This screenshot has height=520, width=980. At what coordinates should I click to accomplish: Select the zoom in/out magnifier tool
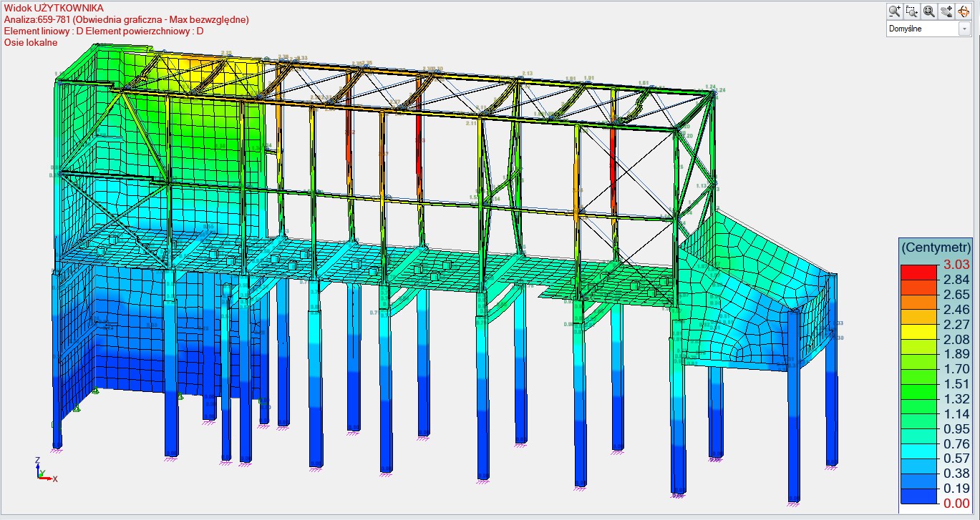point(895,11)
